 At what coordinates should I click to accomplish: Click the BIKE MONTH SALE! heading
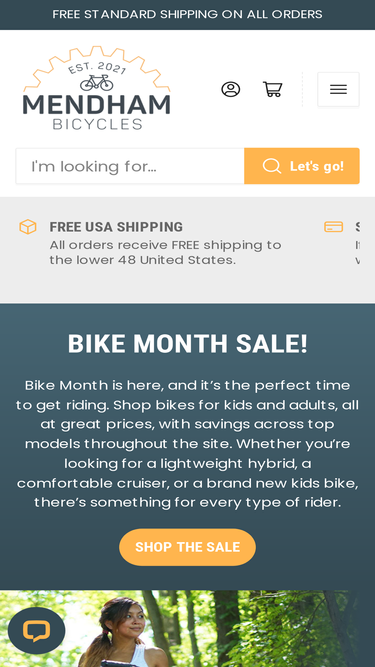point(188,344)
